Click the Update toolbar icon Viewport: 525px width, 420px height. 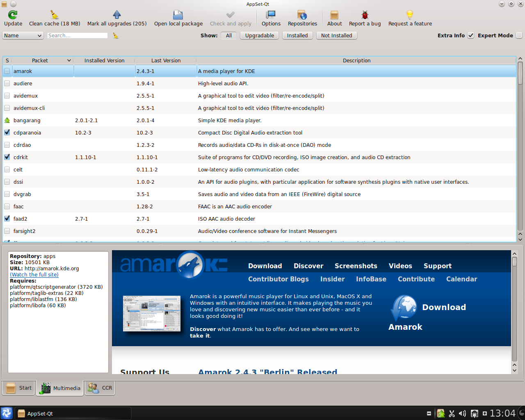13,15
